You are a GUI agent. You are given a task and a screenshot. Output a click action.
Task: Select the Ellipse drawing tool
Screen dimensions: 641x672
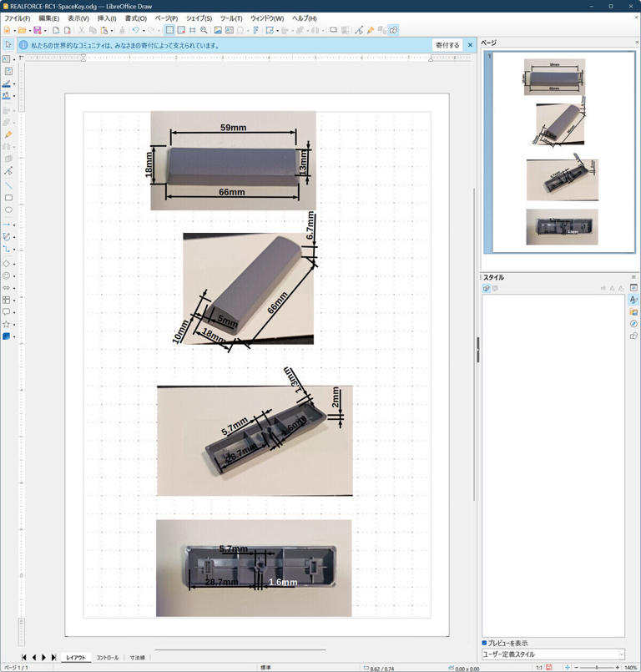pos(8,210)
